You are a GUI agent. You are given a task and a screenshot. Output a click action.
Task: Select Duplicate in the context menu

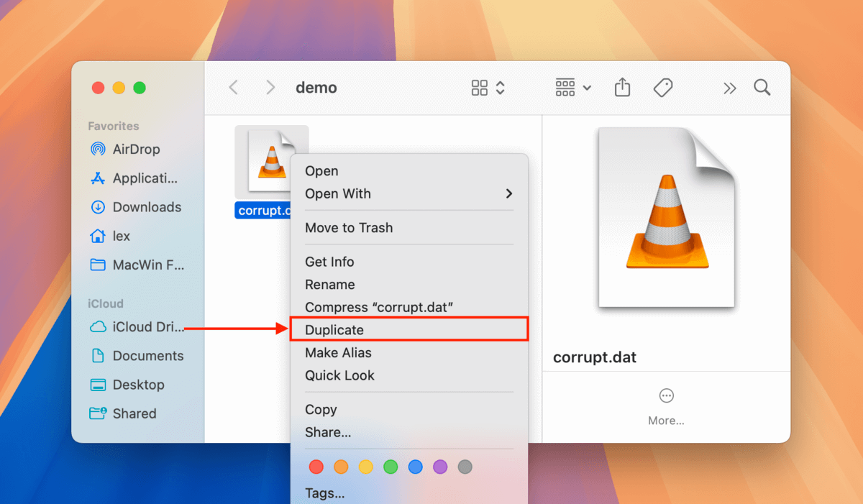(x=409, y=330)
